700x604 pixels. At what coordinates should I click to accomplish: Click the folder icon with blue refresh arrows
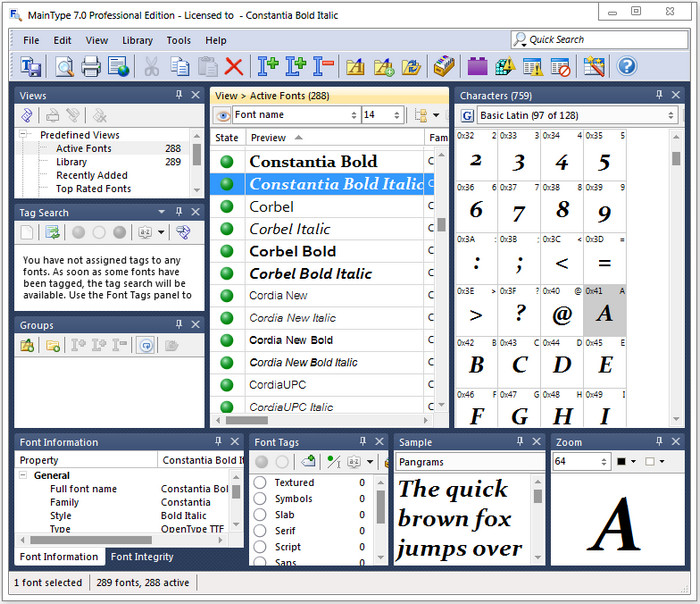tap(411, 67)
